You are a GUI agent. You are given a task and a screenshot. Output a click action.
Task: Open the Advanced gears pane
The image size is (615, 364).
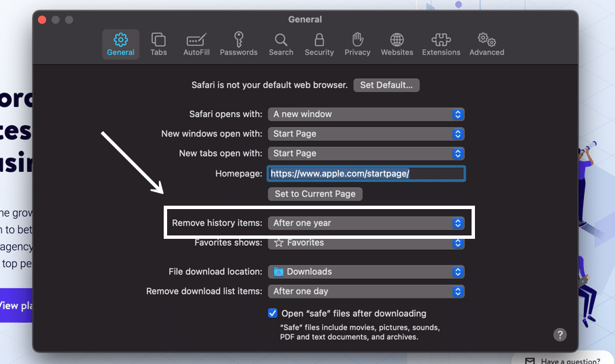(486, 44)
